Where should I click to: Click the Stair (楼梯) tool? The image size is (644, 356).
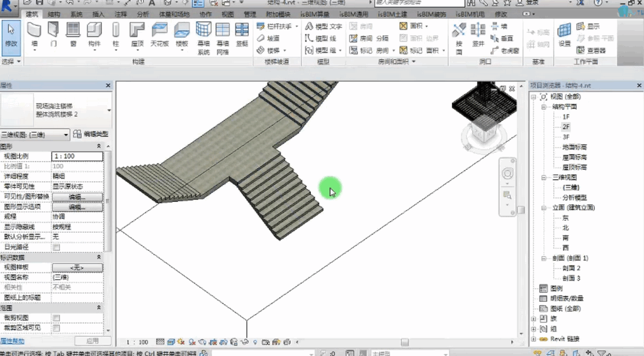pos(268,50)
